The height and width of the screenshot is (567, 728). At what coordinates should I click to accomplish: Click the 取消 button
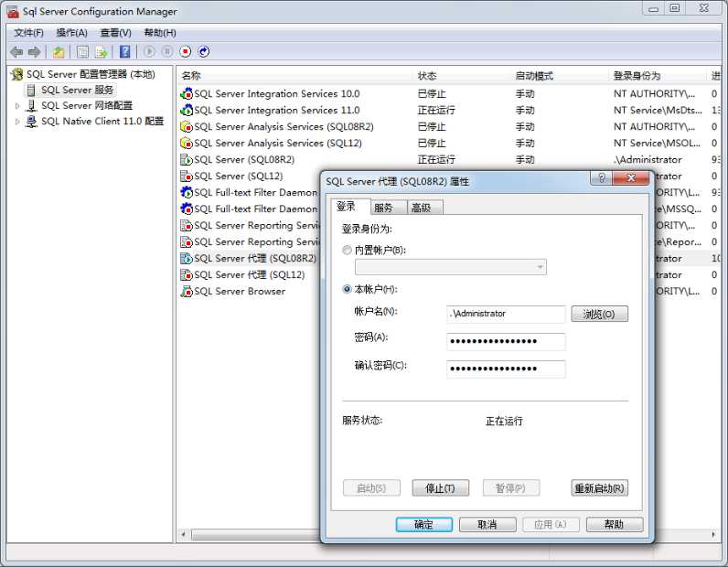487,525
